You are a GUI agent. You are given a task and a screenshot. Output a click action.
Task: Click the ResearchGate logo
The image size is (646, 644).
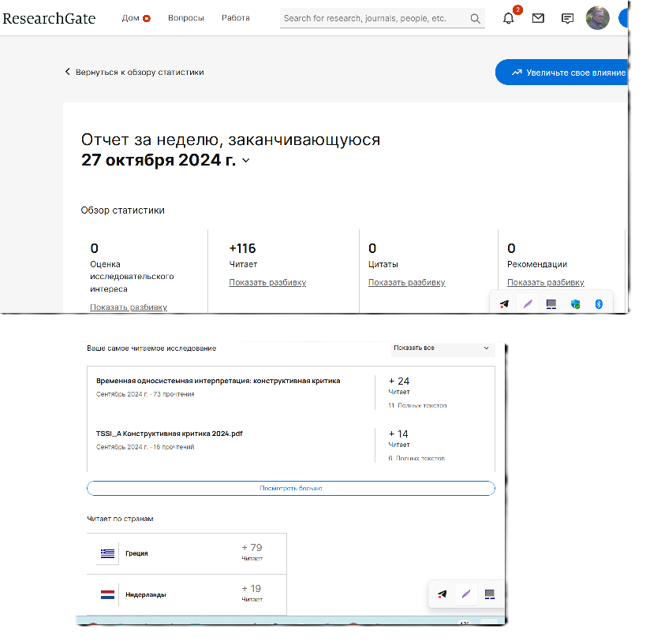click(x=49, y=19)
